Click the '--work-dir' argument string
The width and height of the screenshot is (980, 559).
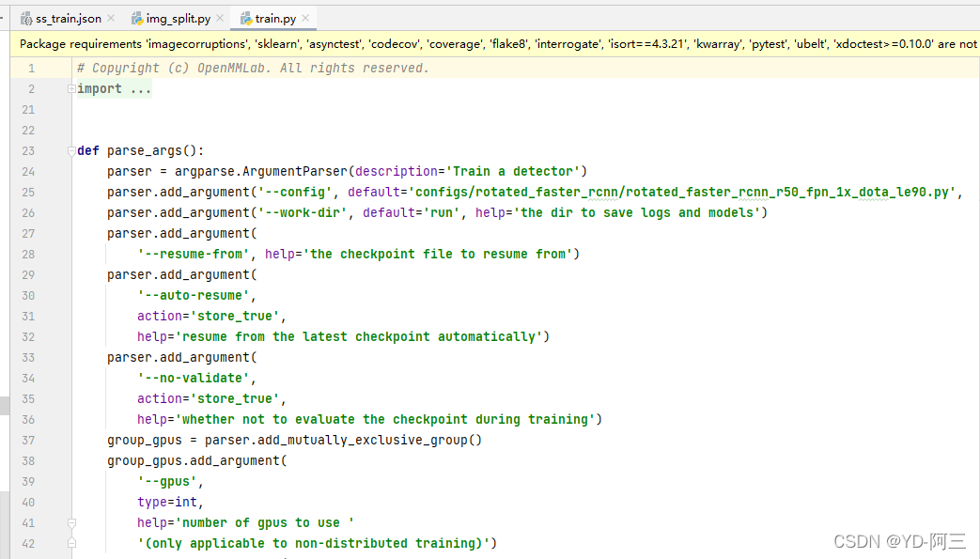[302, 212]
